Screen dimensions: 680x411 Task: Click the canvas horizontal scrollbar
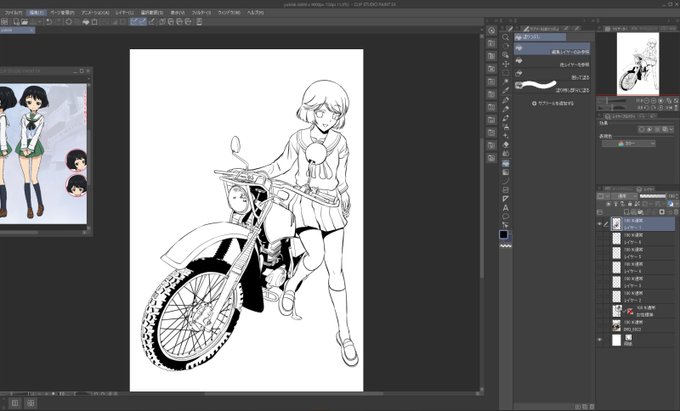click(294, 394)
